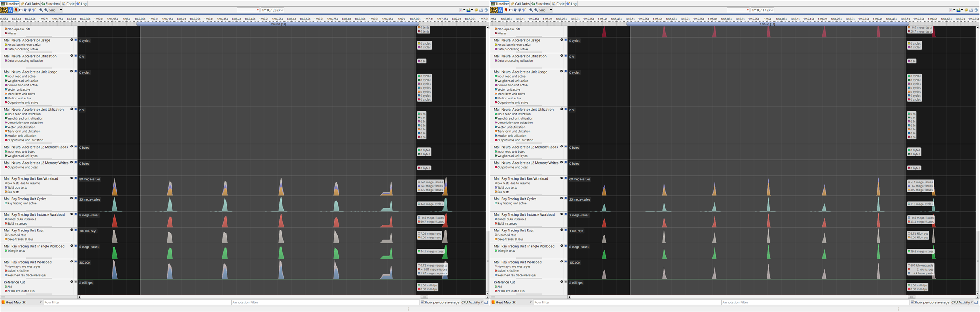
Task: Open the Log tab in right window
Action: 571,3
